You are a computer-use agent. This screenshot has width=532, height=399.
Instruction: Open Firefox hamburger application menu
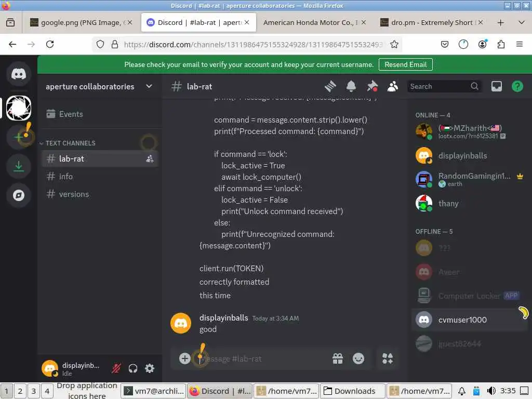520,45
